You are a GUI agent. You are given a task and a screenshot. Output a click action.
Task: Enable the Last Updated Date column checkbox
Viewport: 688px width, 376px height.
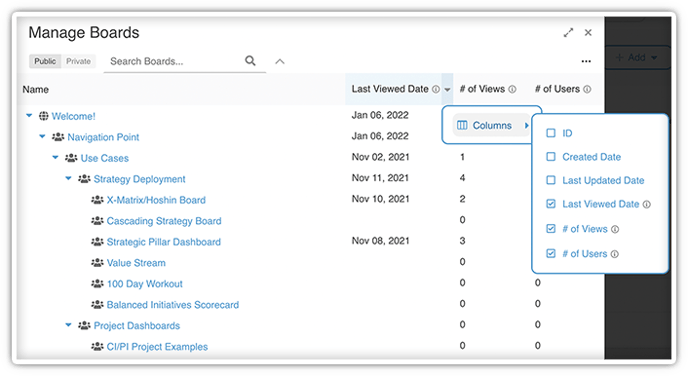[x=551, y=180]
